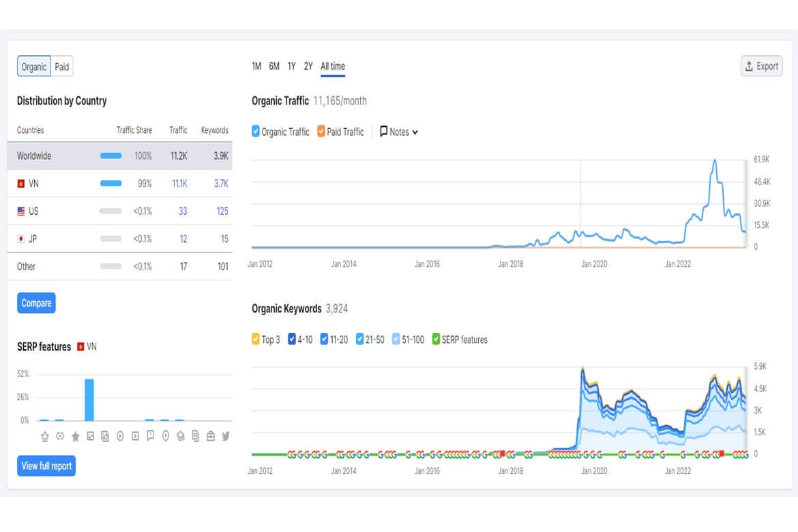Select the All time range tab

[x=333, y=66]
